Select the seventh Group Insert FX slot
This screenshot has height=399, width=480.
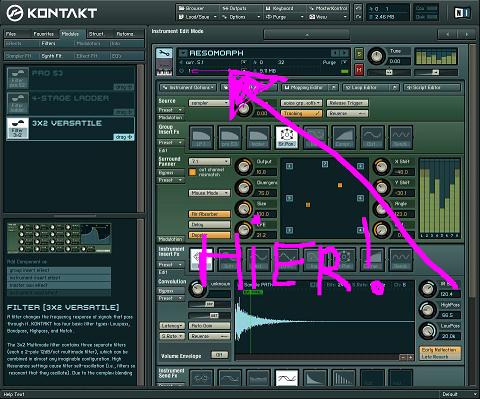click(372, 137)
